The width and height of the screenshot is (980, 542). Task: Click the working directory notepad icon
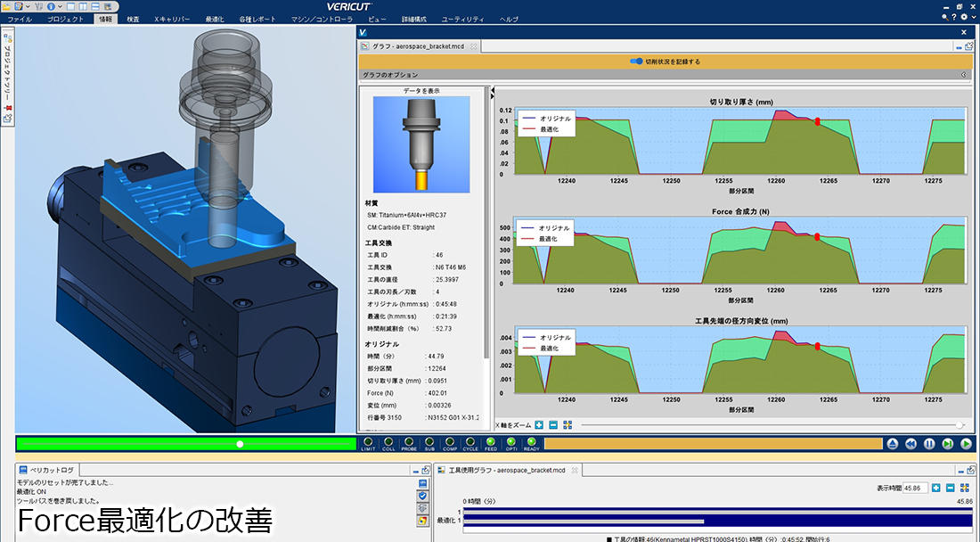19,6
